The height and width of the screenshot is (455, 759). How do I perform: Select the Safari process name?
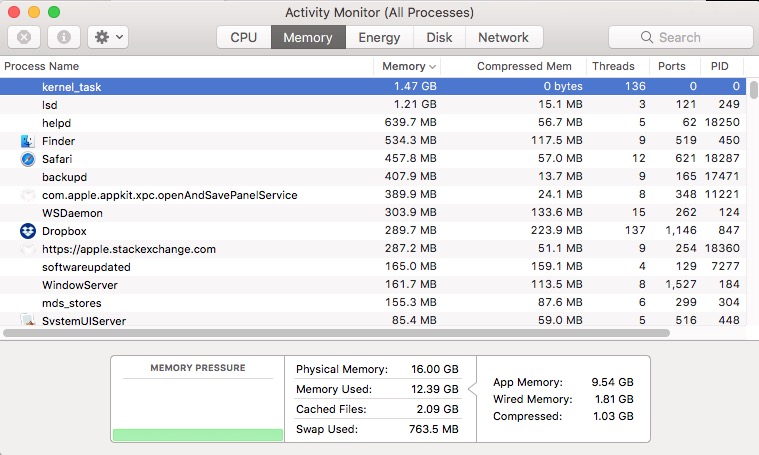(x=57, y=159)
